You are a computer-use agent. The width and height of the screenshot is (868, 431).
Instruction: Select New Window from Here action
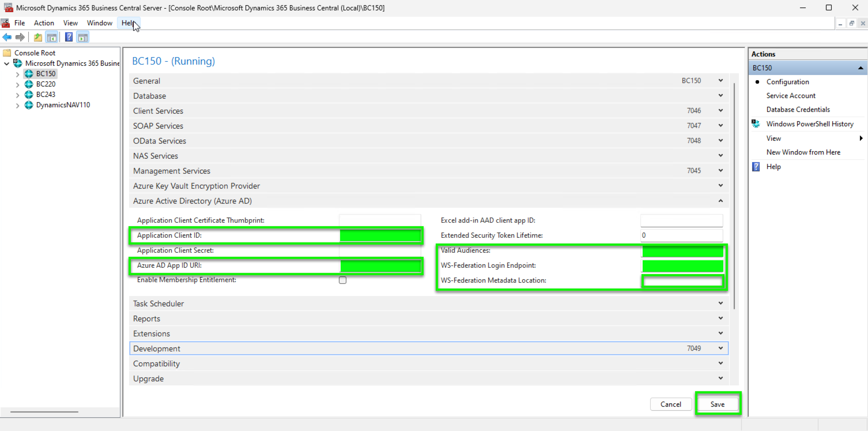click(x=803, y=152)
